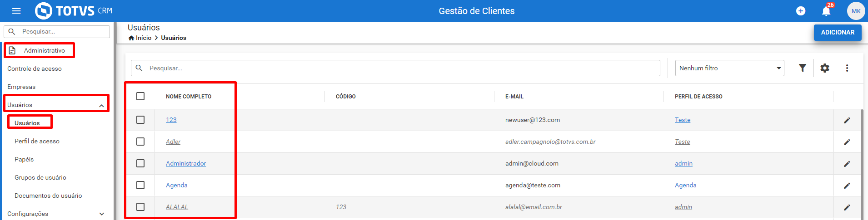Click email newuser@123.com
The width and height of the screenshot is (868, 220).
click(533, 120)
